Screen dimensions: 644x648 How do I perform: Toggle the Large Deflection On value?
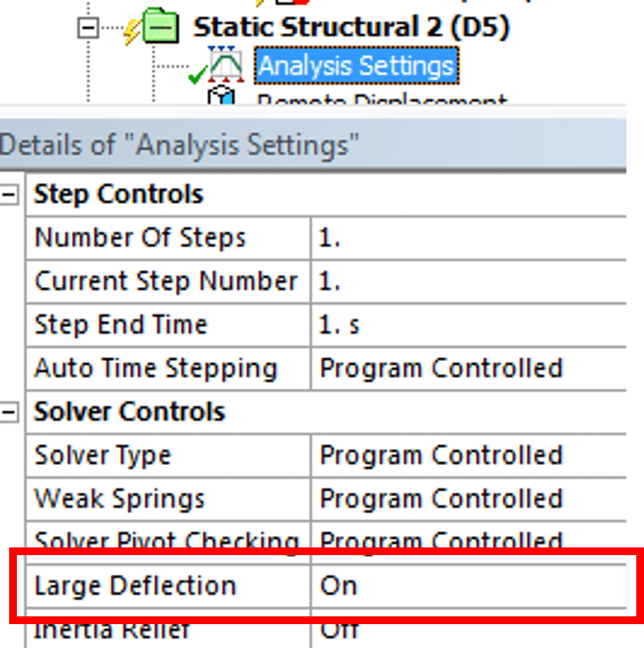click(469, 586)
